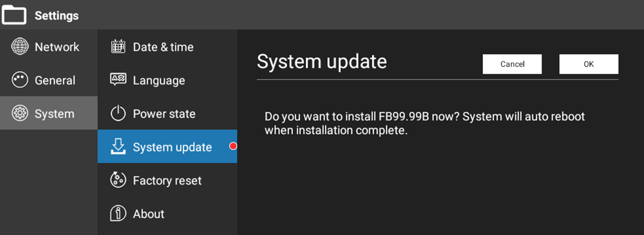
Task: Click the Network globe icon
Action: [19, 47]
